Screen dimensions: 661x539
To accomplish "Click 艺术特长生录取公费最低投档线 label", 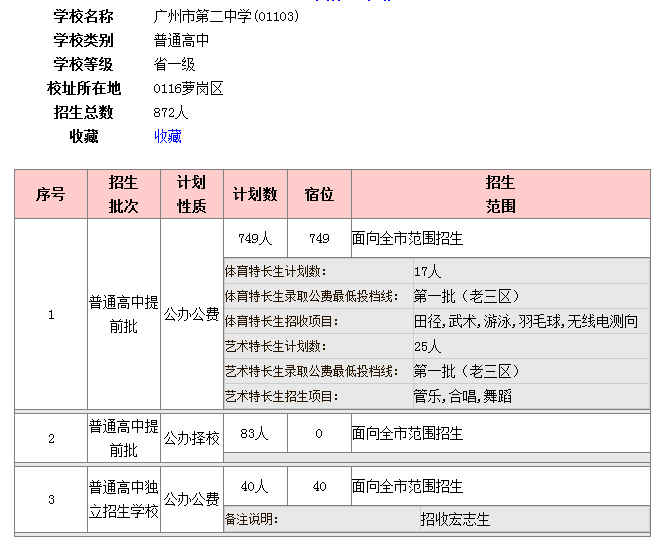I will coord(311,371).
